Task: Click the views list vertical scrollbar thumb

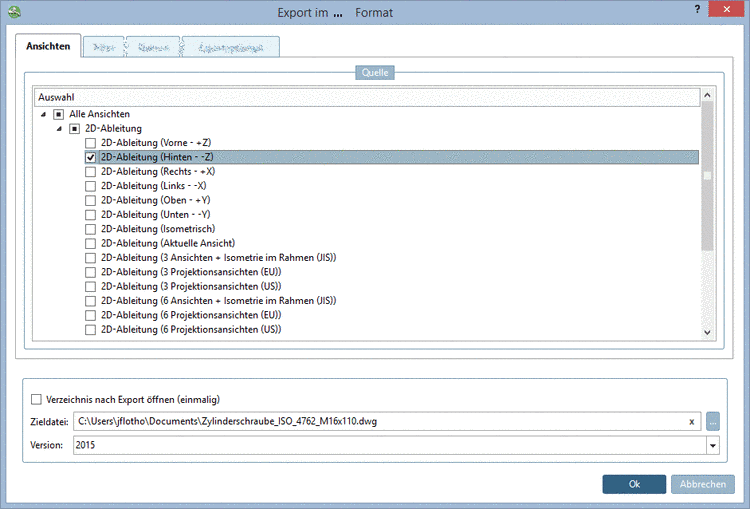Action: tap(707, 176)
